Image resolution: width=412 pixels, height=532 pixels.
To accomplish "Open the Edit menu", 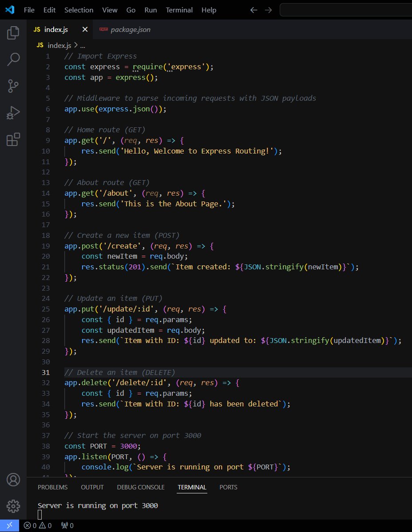I will pos(49,10).
